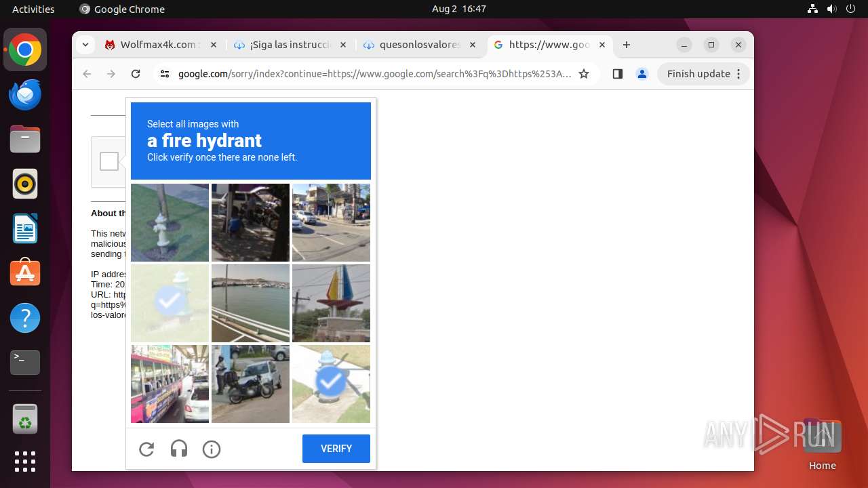
Task: Open Home folder desktop icon
Action: point(822,444)
